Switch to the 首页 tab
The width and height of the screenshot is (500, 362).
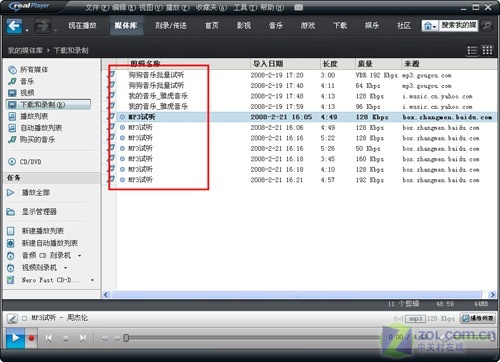coord(212,26)
